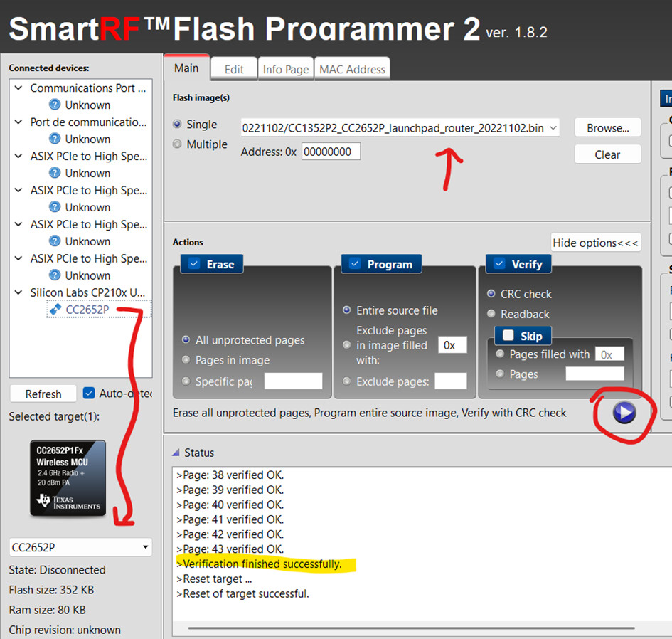Open the MAC Address tab

[x=352, y=70]
